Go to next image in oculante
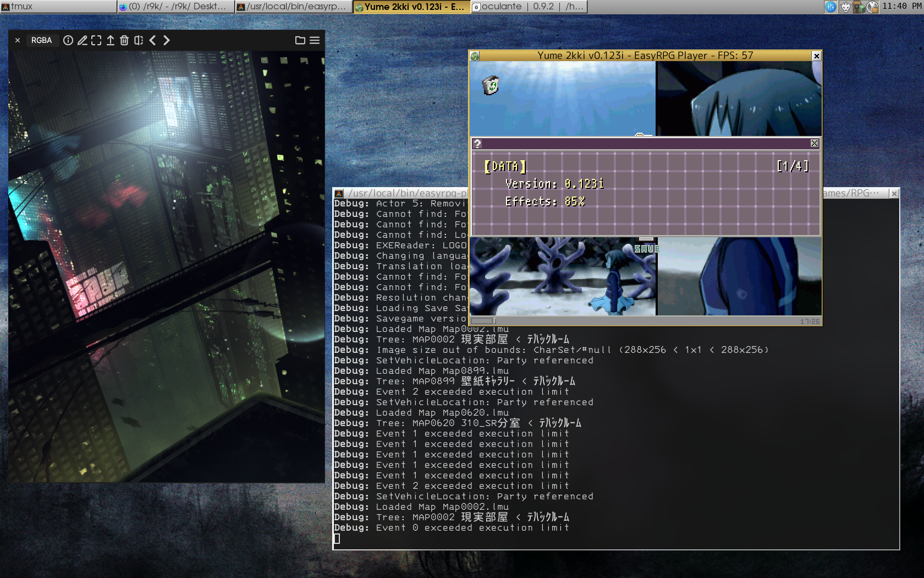Viewport: 924px width, 578px height. (167, 40)
